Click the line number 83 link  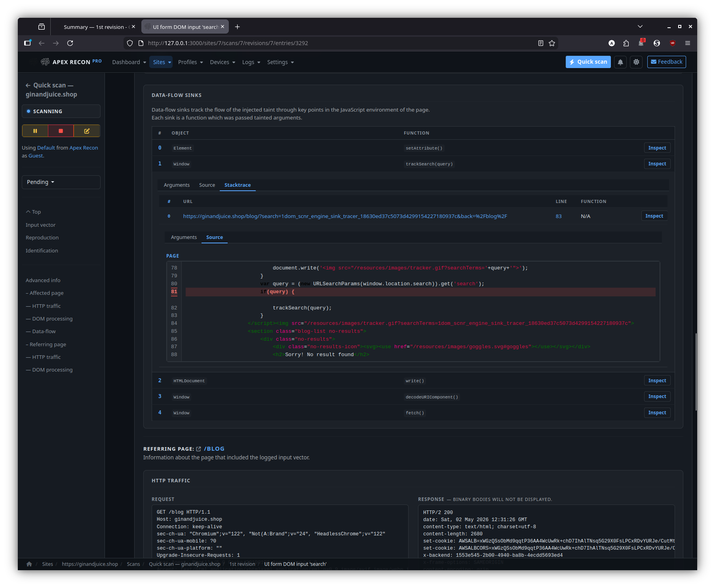[559, 216]
